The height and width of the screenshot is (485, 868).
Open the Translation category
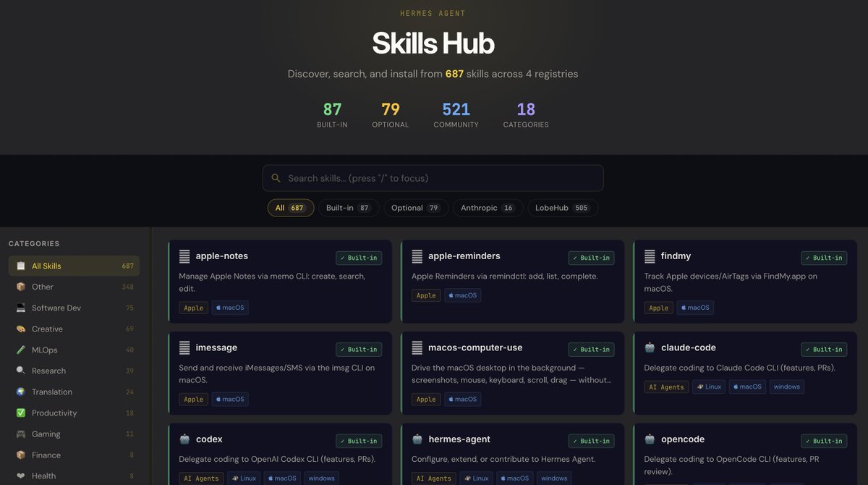(x=74, y=392)
